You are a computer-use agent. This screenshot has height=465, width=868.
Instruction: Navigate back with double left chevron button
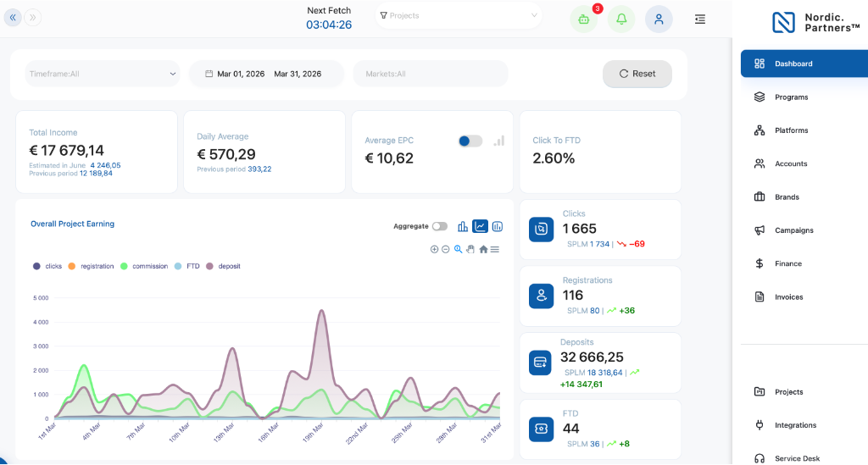tap(13, 17)
